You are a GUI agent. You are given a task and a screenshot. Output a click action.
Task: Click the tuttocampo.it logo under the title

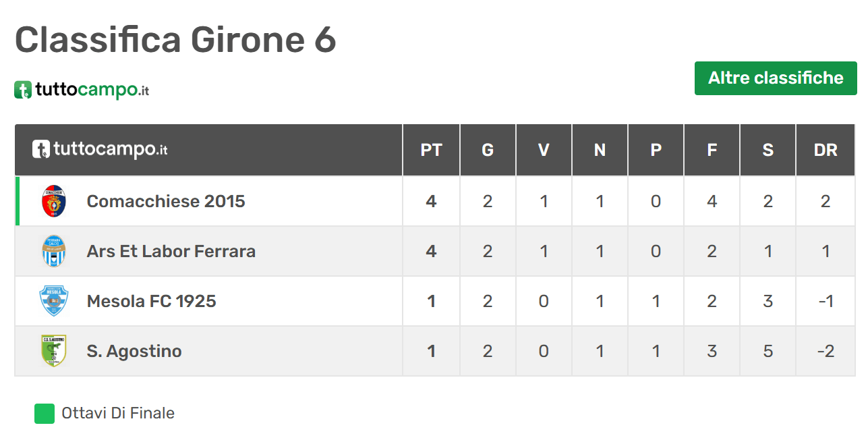(82, 90)
